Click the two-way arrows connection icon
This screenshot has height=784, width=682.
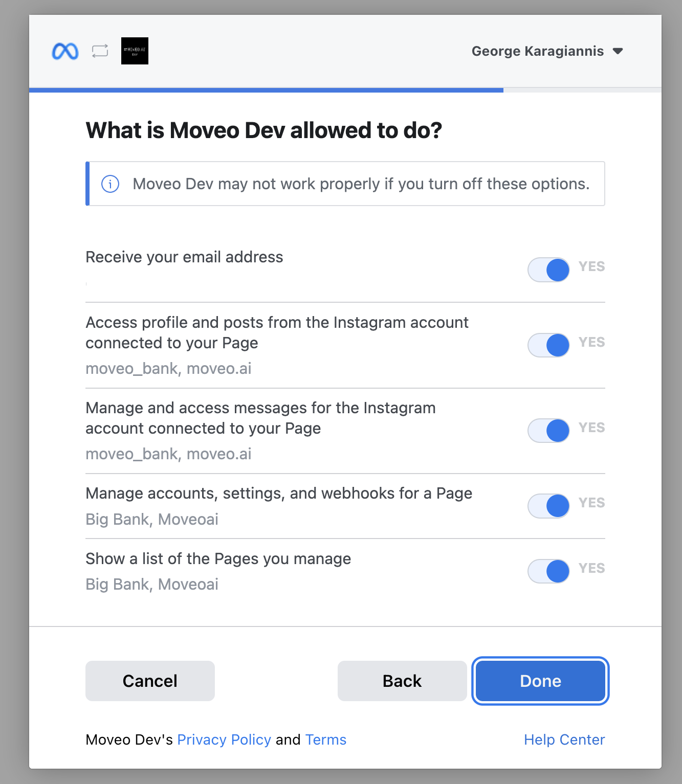[x=100, y=51]
